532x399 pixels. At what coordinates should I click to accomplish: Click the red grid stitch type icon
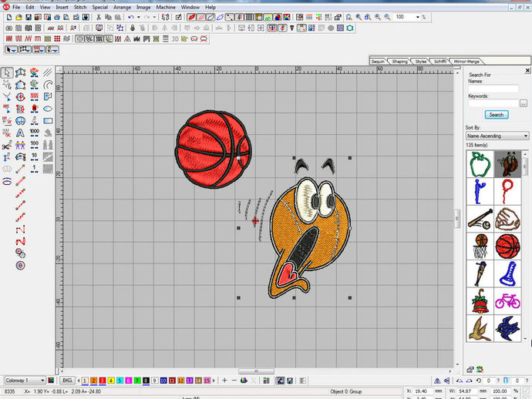point(57,39)
